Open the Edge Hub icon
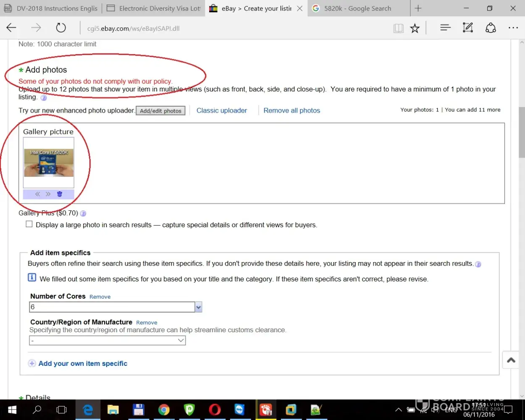 [x=445, y=28]
